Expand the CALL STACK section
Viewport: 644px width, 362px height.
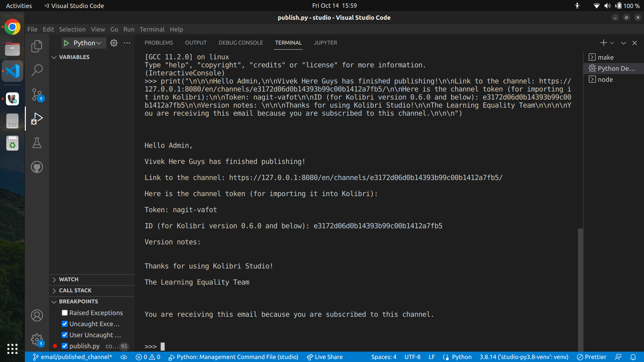point(75,290)
